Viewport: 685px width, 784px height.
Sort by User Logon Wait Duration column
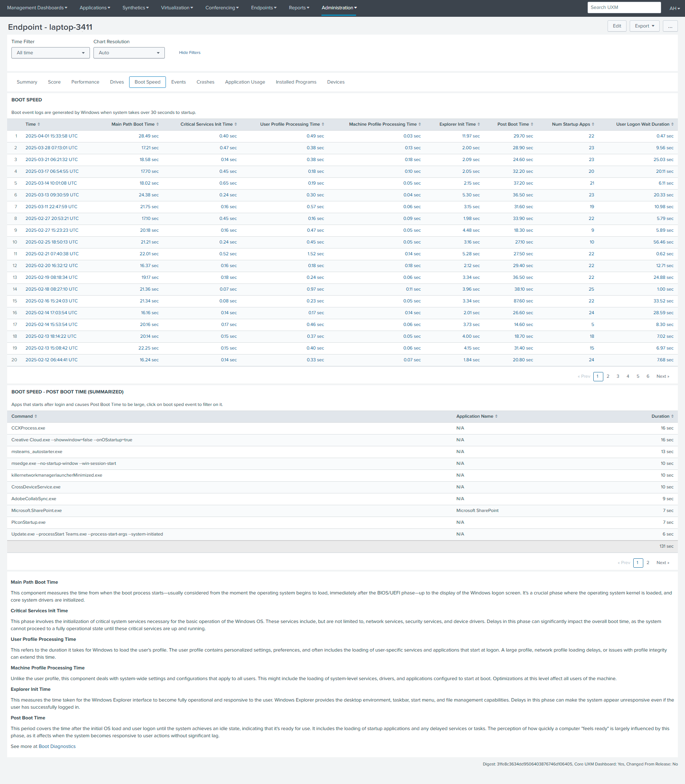pyautogui.click(x=645, y=124)
